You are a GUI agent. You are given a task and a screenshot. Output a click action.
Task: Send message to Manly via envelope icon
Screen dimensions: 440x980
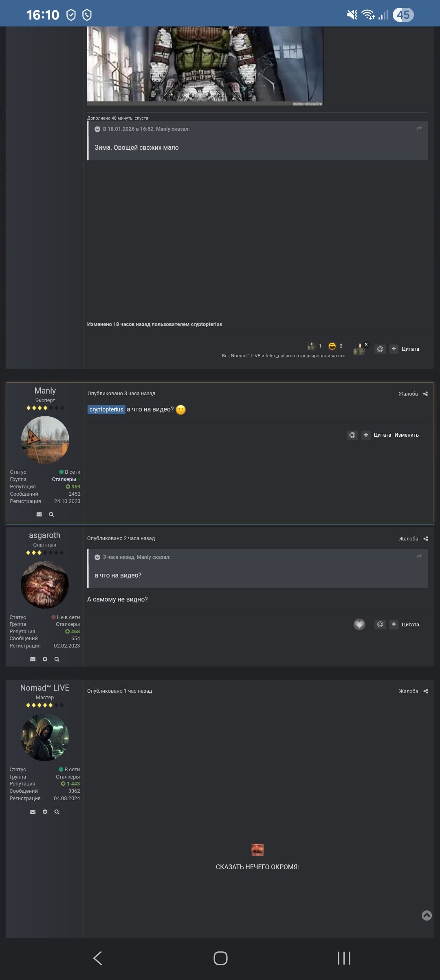39,514
